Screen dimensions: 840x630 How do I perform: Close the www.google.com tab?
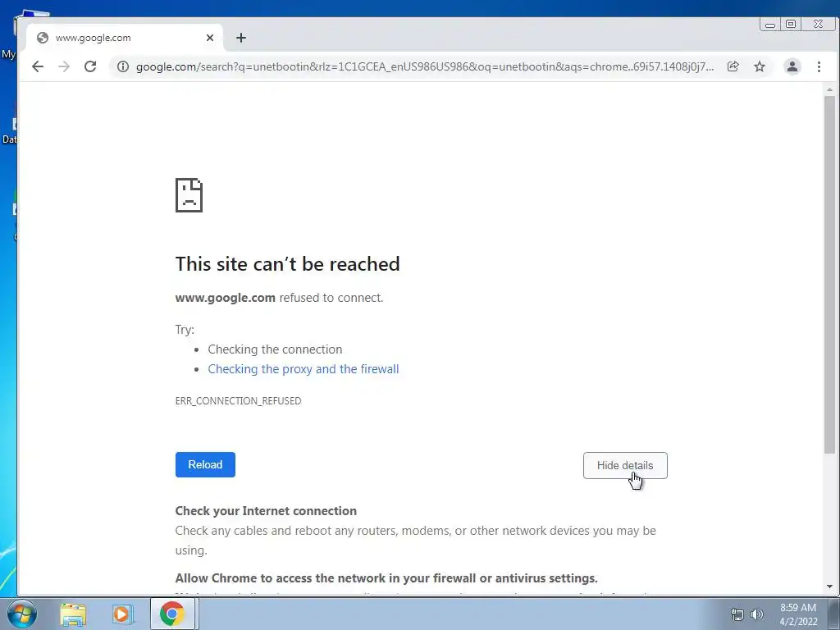click(x=210, y=38)
